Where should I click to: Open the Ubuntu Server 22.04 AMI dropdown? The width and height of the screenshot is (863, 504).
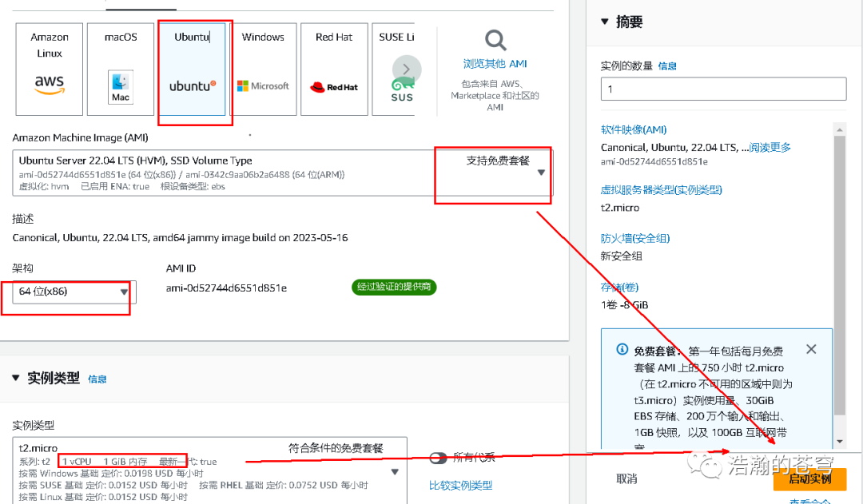(x=283, y=173)
